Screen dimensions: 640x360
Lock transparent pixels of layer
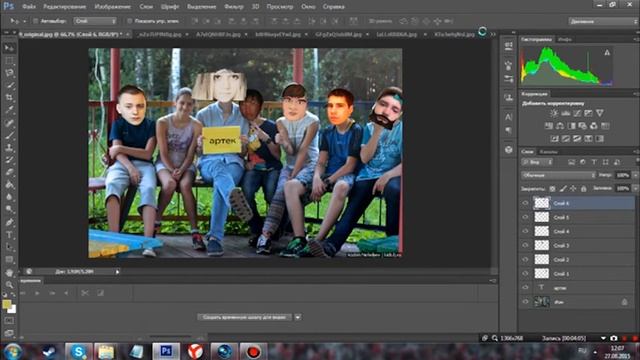pos(552,188)
